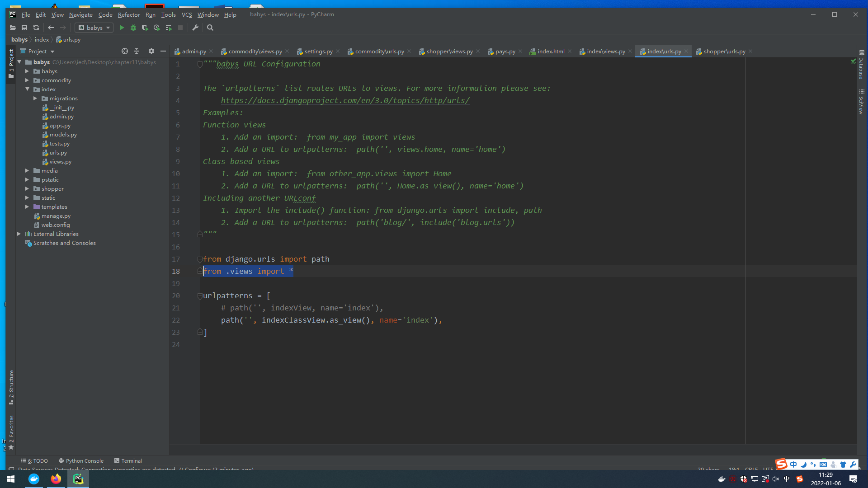The height and width of the screenshot is (488, 868).
Task: Click the Open folder toolbar icon
Action: pos(13,28)
